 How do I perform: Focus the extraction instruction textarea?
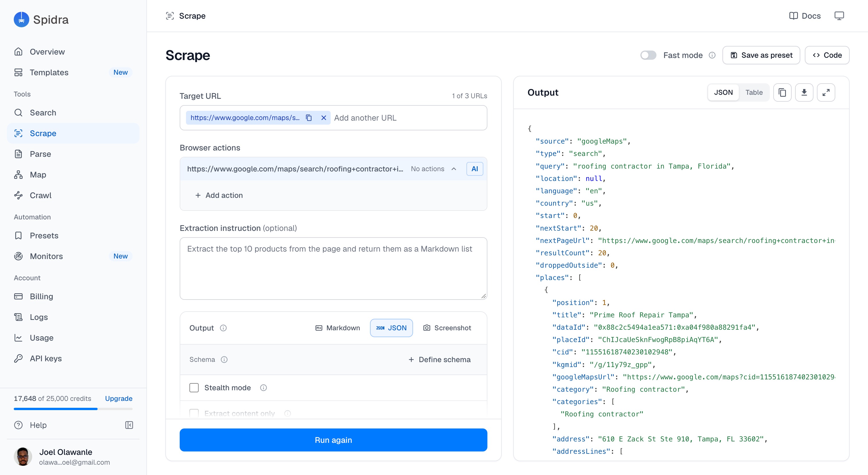click(x=333, y=268)
